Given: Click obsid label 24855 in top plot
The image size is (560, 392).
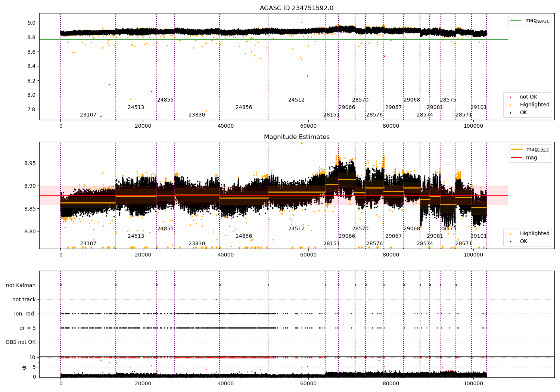Looking at the screenshot, I should 165,100.
